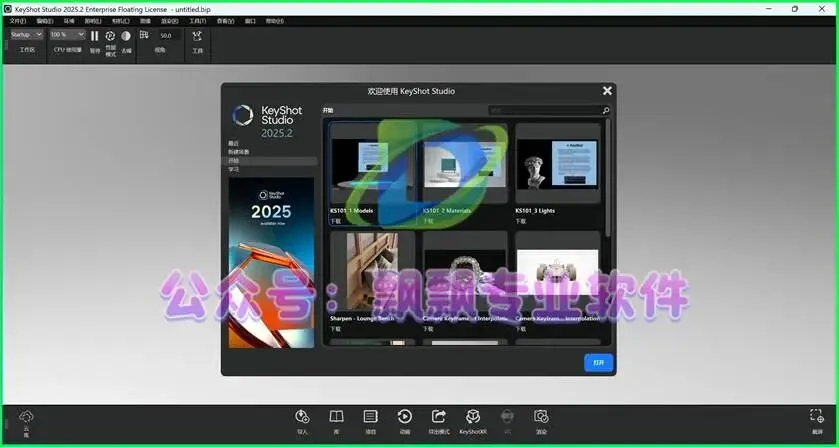
Task: Open the Tools menu (工具)
Action: tap(197, 21)
